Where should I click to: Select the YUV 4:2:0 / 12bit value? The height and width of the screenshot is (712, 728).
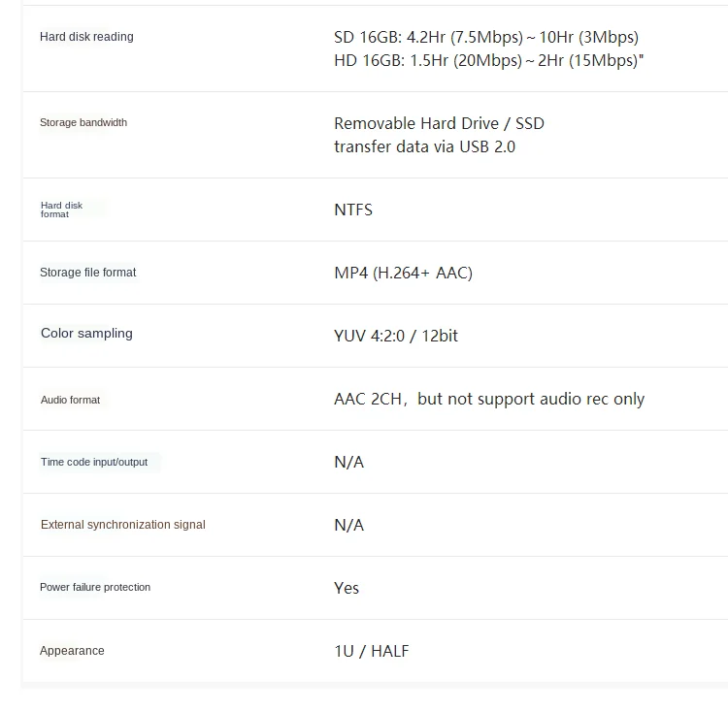[x=396, y=336]
